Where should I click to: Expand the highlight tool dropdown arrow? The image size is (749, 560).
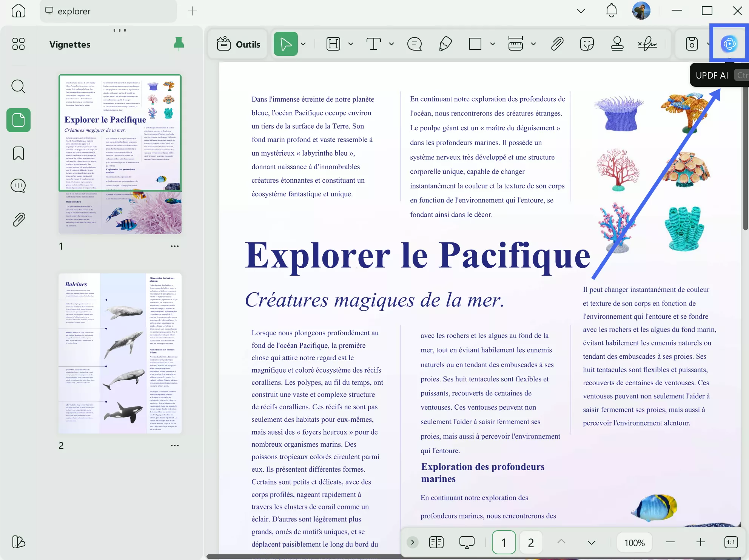(x=351, y=44)
